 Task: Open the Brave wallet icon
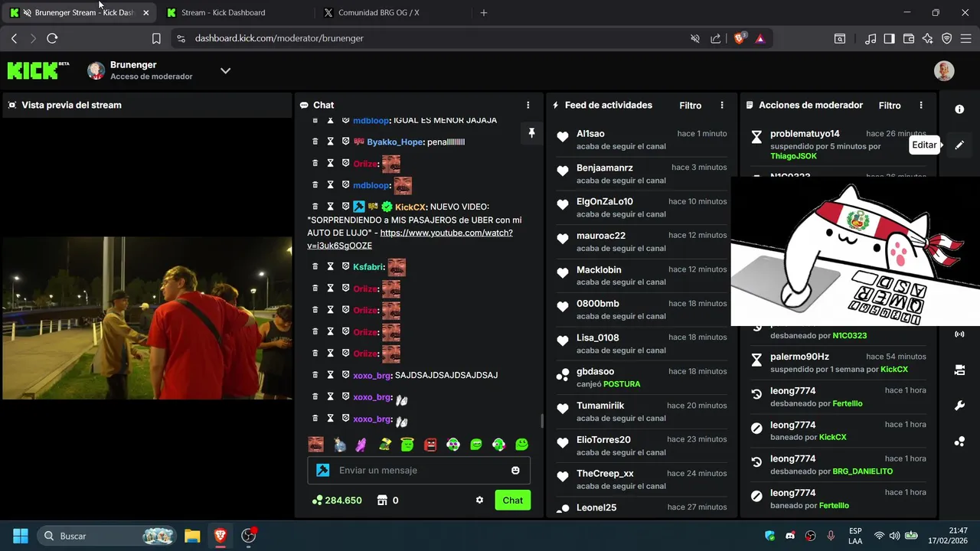coord(909,38)
